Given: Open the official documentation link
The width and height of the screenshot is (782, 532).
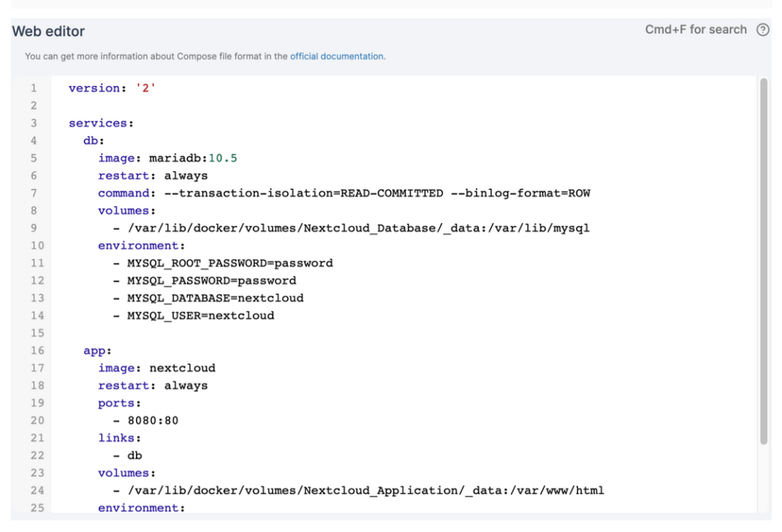Looking at the screenshot, I should 337,56.
